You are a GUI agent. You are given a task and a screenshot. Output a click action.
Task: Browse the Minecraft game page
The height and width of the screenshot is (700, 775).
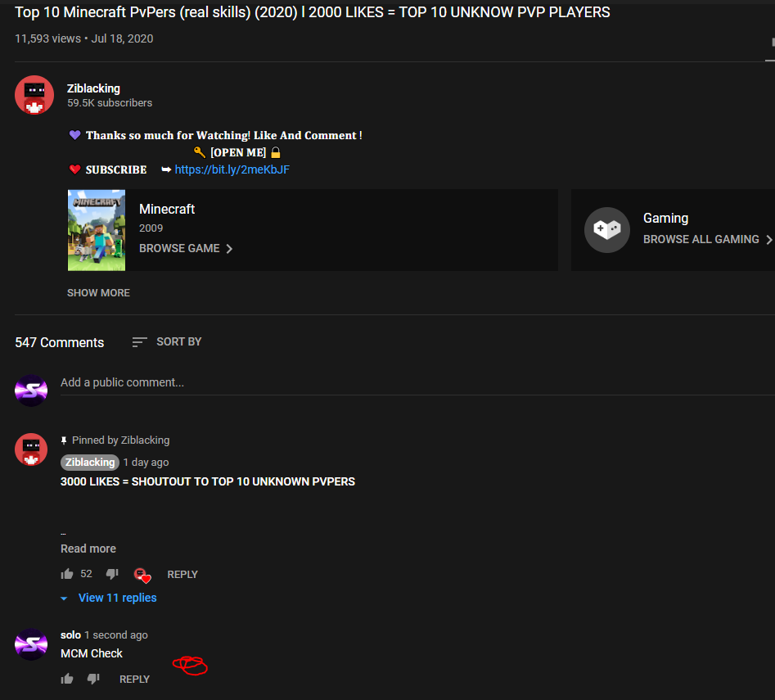(185, 248)
